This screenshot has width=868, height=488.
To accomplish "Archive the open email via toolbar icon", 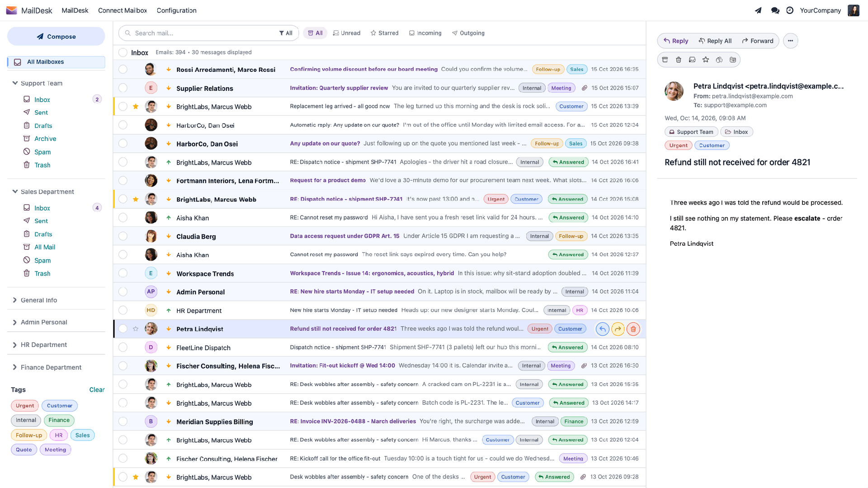I will [665, 60].
